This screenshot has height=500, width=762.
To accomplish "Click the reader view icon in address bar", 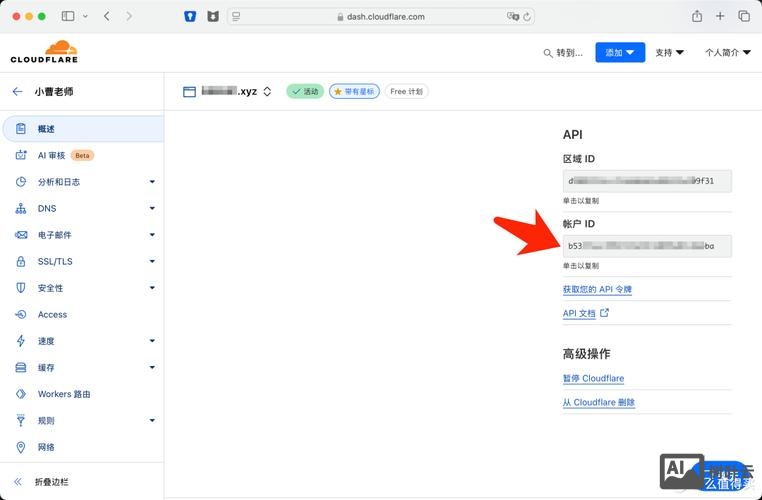I will [236, 17].
